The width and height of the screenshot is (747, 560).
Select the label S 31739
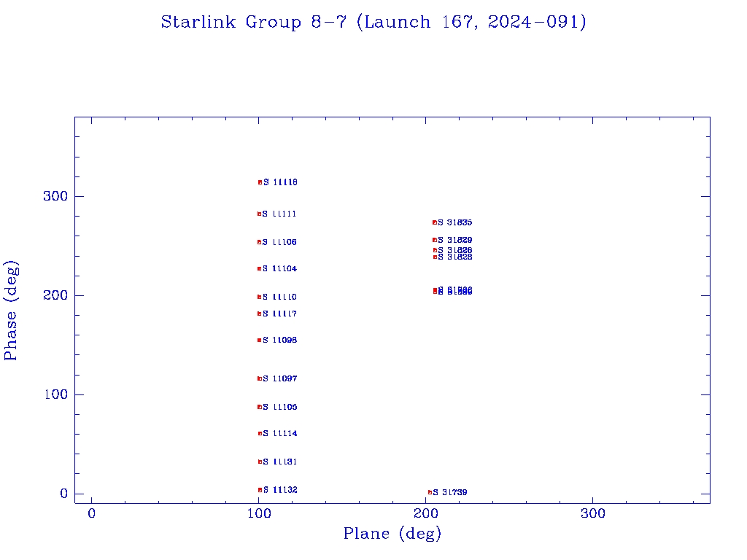pyautogui.click(x=449, y=492)
